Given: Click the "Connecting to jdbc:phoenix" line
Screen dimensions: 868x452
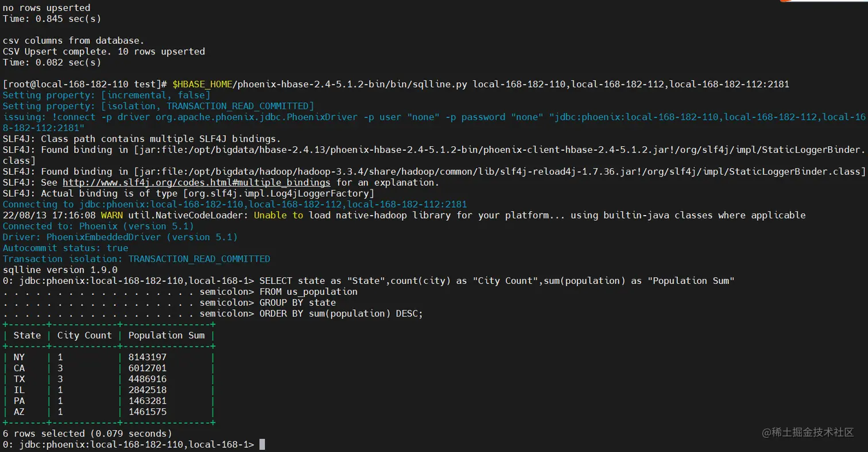Looking at the screenshot, I should tap(235, 204).
